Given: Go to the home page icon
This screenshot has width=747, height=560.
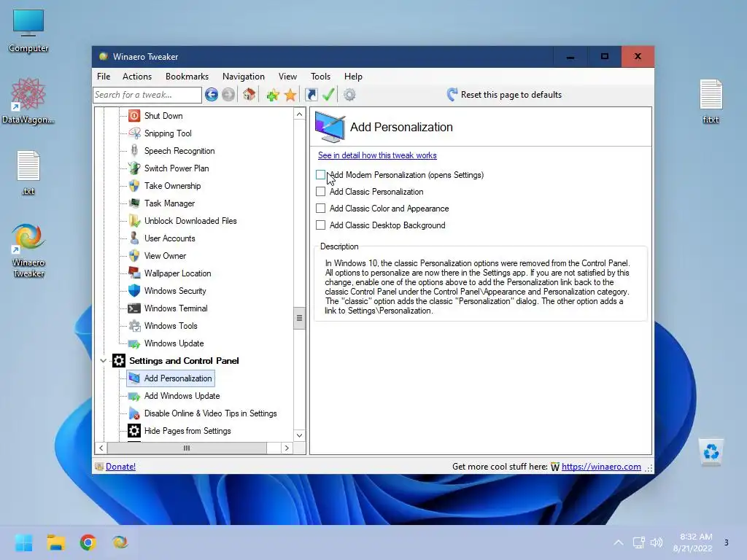Looking at the screenshot, I should pyautogui.click(x=249, y=95).
